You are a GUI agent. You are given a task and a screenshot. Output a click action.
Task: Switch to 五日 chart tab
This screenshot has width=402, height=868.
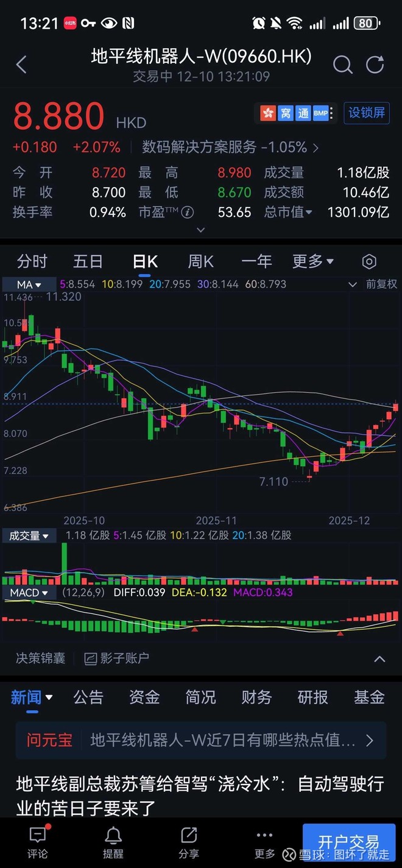[x=88, y=261]
